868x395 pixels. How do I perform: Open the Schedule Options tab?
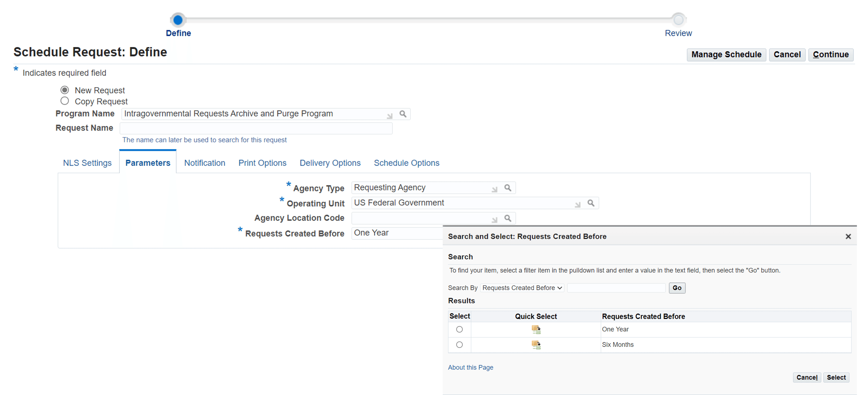click(x=406, y=163)
